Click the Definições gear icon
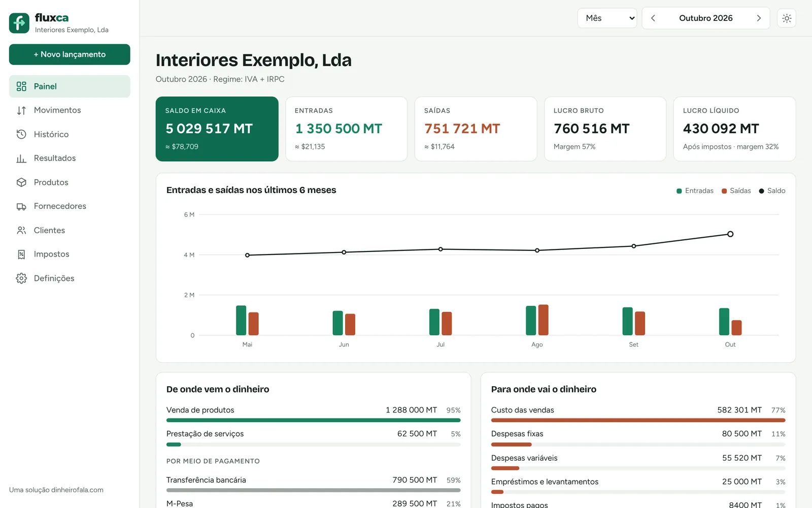This screenshot has width=812, height=508. click(x=21, y=278)
